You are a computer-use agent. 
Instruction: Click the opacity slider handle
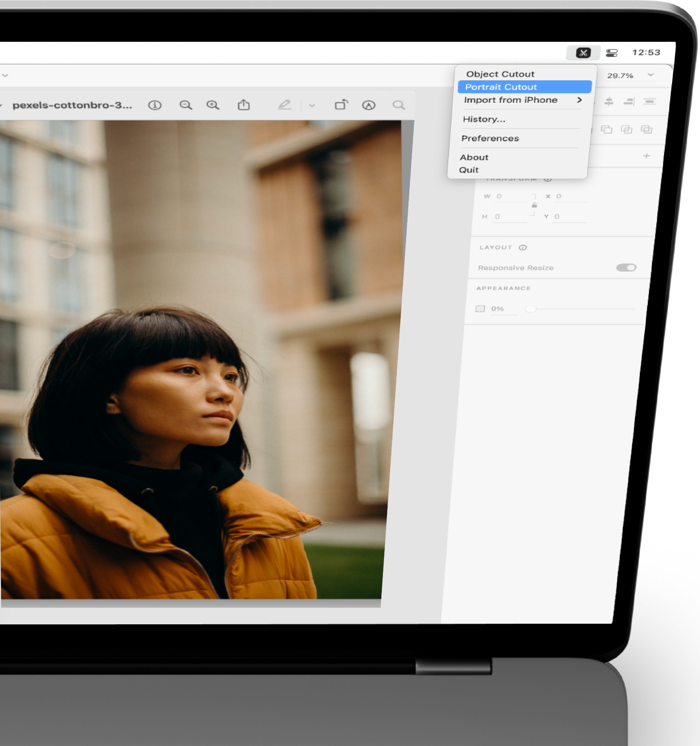531,309
